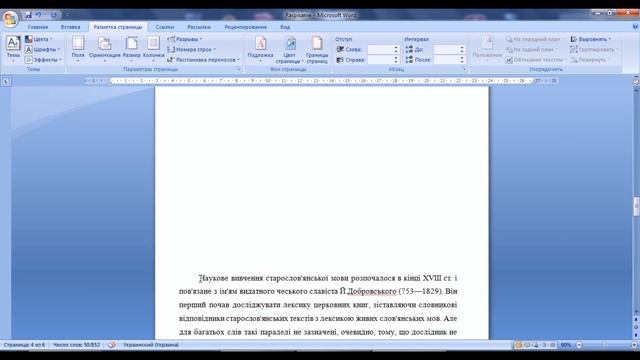Click the zoom in plus button

(634, 345)
